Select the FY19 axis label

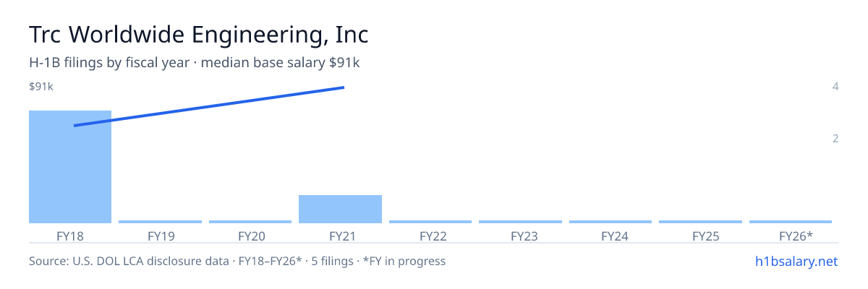coord(161,236)
